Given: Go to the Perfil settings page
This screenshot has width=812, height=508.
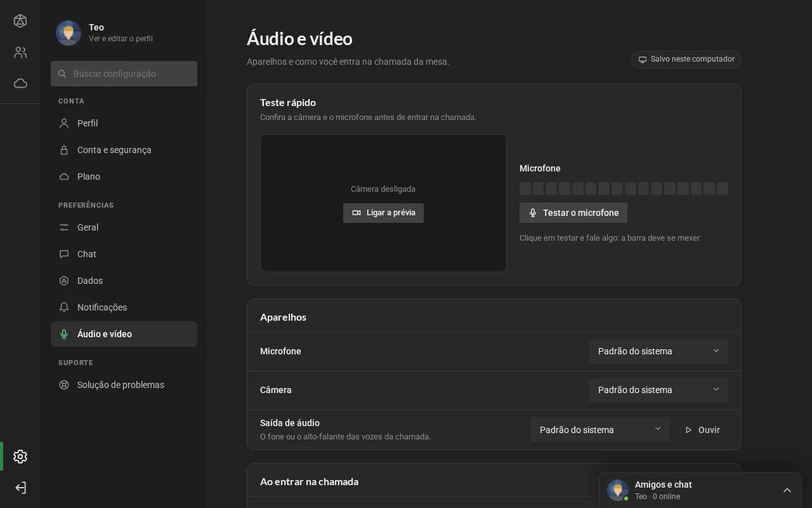Looking at the screenshot, I should pyautogui.click(x=124, y=123).
